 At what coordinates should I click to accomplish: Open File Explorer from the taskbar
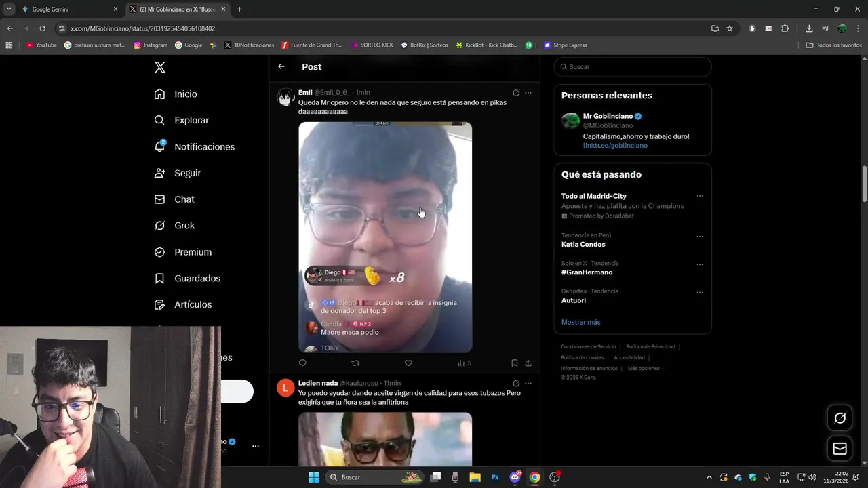[475, 477]
